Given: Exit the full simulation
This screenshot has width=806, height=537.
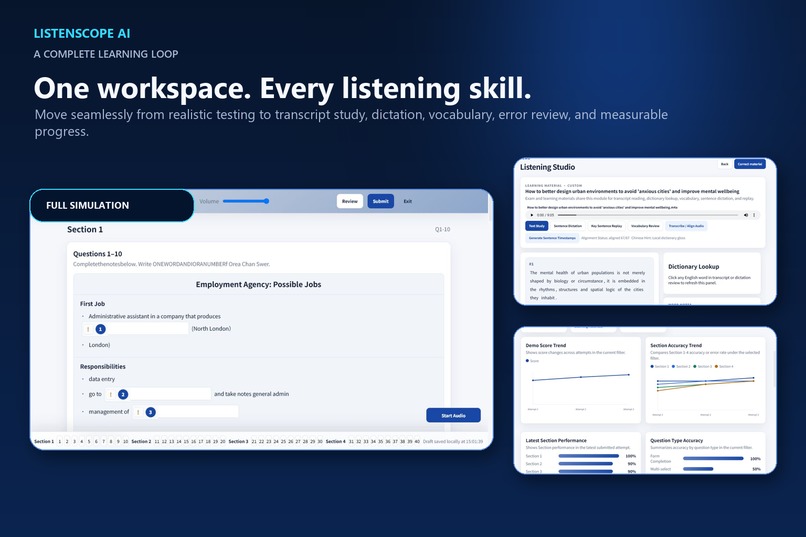Looking at the screenshot, I should pyautogui.click(x=408, y=201).
